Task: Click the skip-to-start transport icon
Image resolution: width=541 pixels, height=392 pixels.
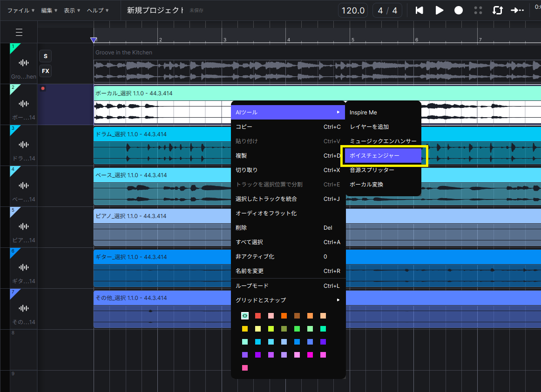Action: point(419,10)
